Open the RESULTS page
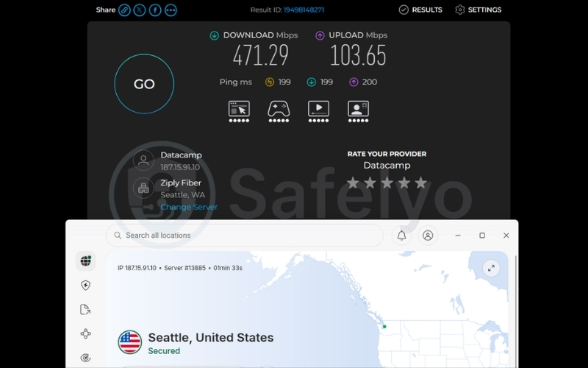 pos(420,10)
